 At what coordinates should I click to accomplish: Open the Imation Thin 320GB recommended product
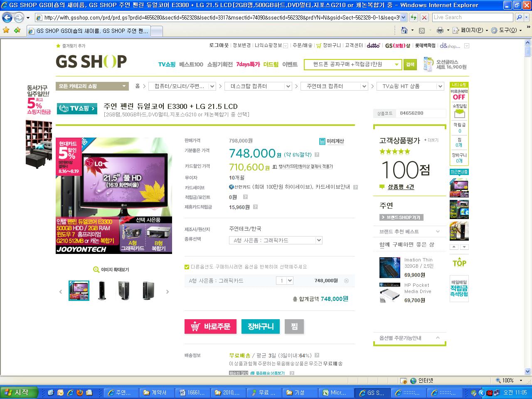tap(406, 268)
